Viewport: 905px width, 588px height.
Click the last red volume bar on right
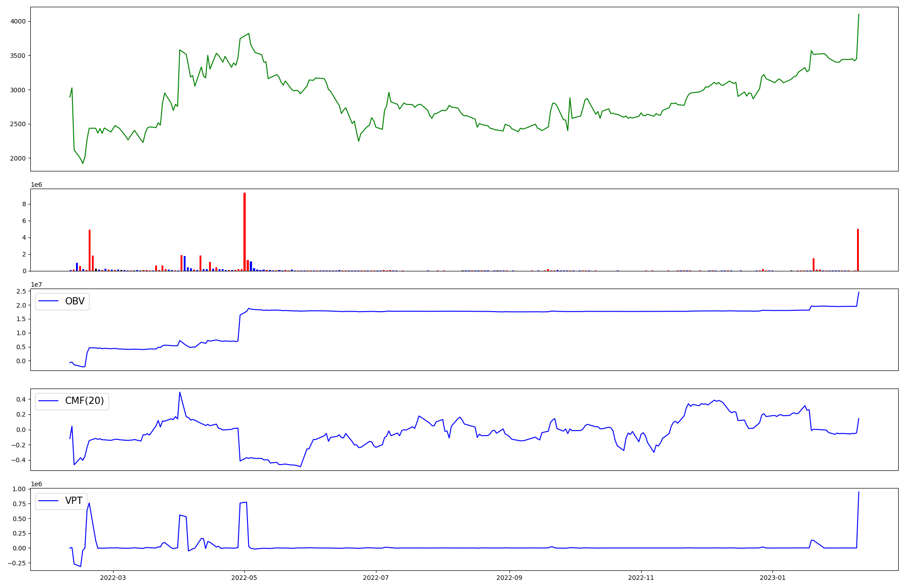(858, 250)
